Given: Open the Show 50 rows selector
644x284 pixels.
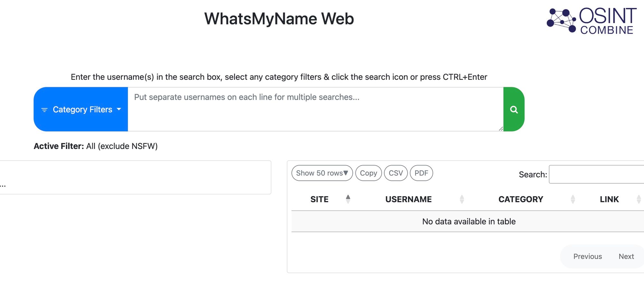Looking at the screenshot, I should pyautogui.click(x=321, y=173).
